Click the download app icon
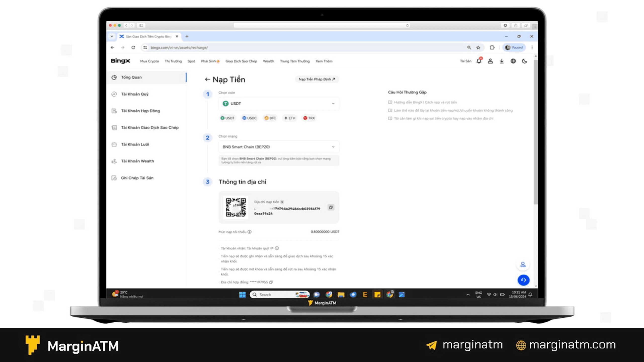 502,61
